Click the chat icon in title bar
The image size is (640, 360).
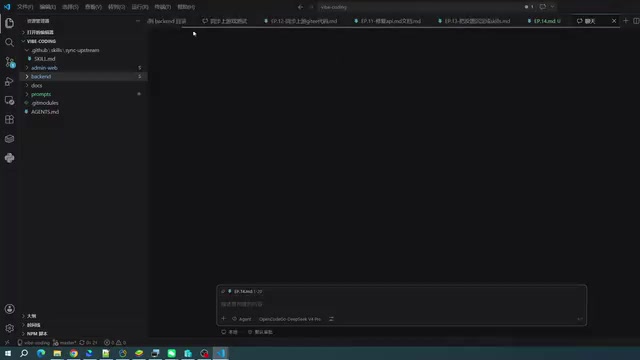(542, 7)
